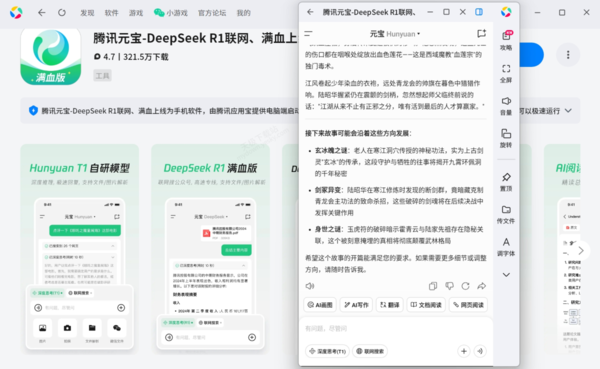Expand the info banner chevron
Viewport: 600px width, 369px height.
pyautogui.click(x=568, y=111)
